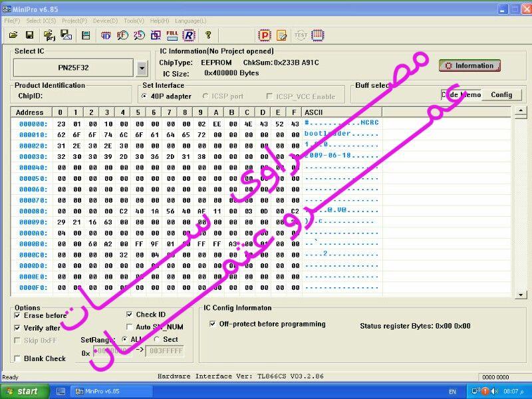Enable the Blank Check checkbox
The height and width of the screenshot is (399, 532).
[x=17, y=358]
